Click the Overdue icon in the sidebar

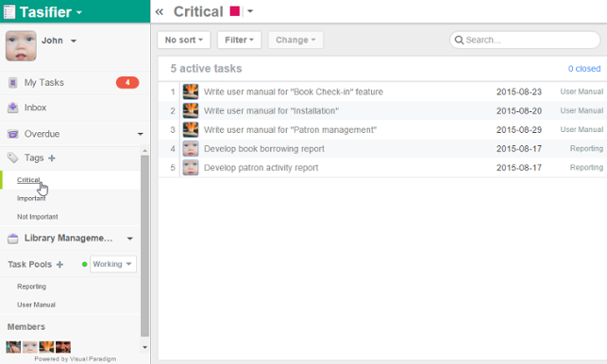click(13, 134)
